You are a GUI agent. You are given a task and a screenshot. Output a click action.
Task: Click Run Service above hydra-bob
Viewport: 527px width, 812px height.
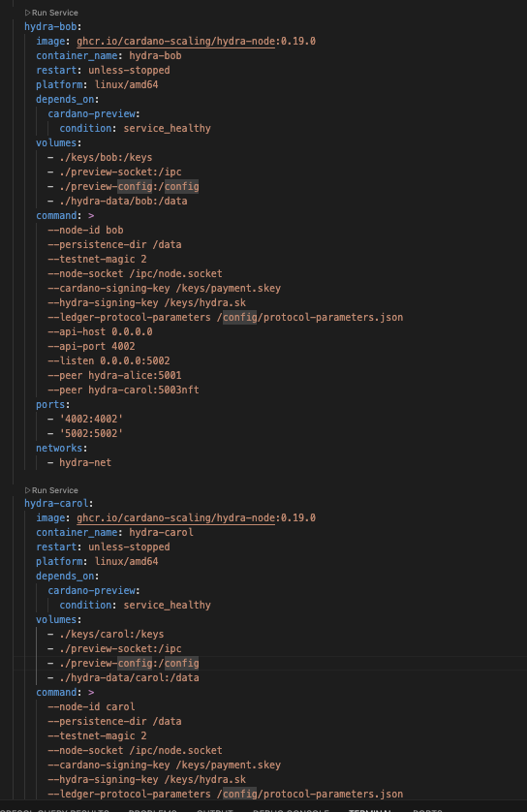(x=51, y=13)
